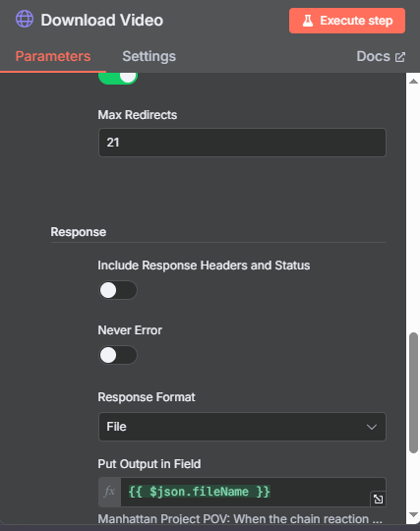This screenshot has width=420, height=531.
Task: Open the Response Format dropdown
Action: click(242, 427)
